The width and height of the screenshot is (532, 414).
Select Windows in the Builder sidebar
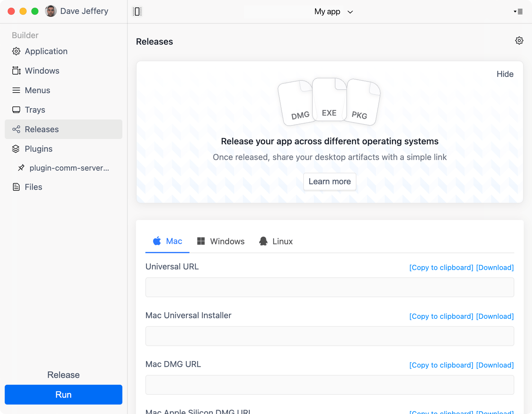[x=42, y=71]
